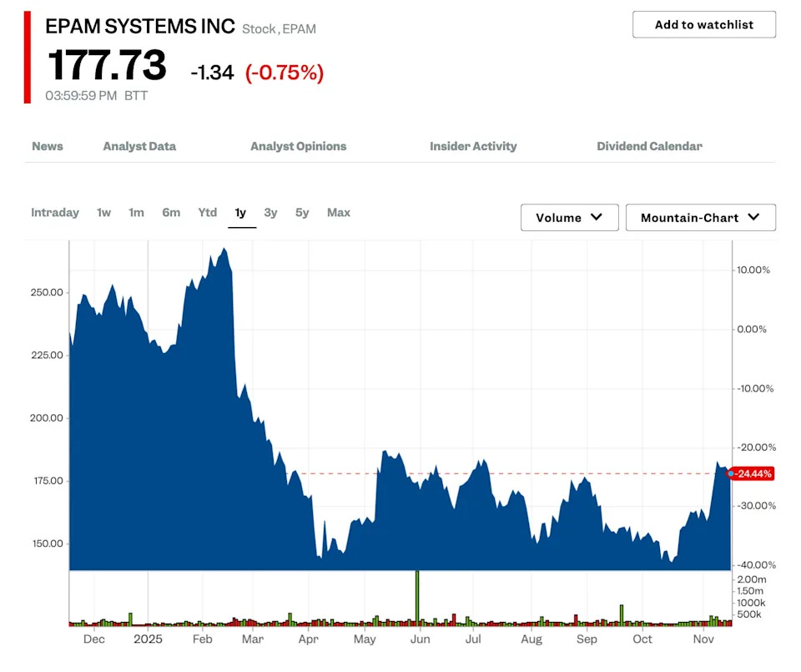
Task: Click the 225.00 axis label
Action: pos(47,355)
